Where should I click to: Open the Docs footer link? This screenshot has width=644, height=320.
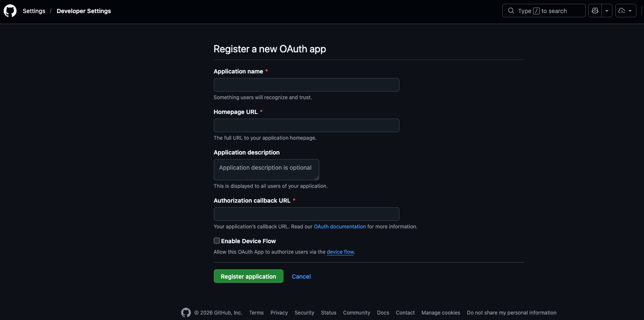tap(383, 313)
